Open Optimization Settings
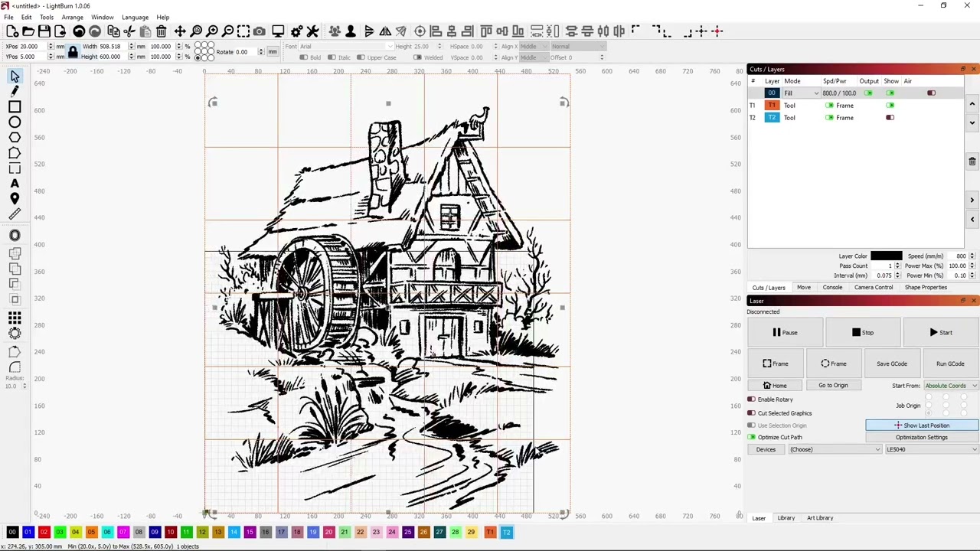 pyautogui.click(x=922, y=438)
